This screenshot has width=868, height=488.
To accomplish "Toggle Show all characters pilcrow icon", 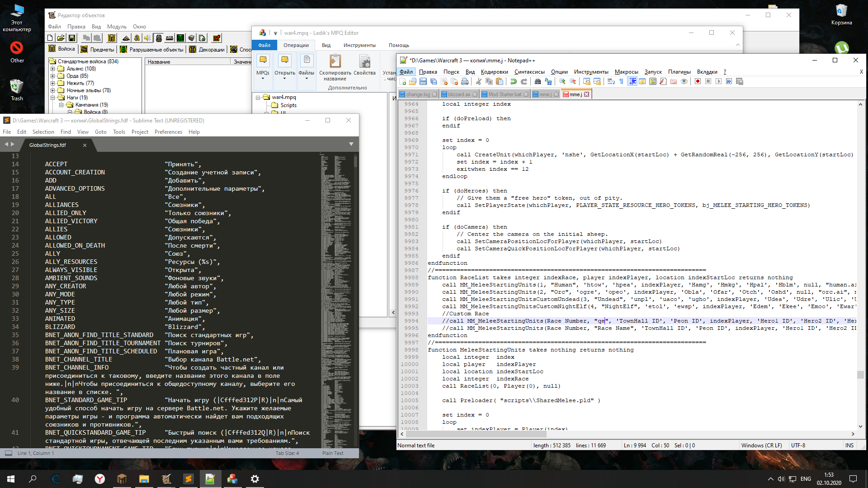I will (621, 82).
